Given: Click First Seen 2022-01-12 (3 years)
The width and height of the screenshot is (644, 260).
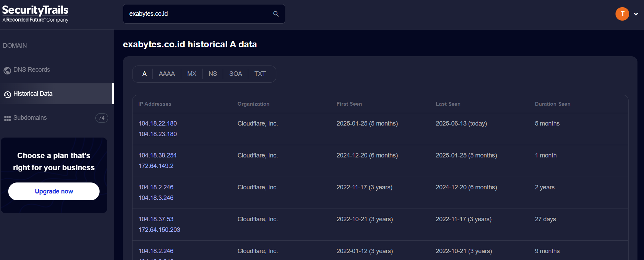Looking at the screenshot, I should click(x=365, y=251).
